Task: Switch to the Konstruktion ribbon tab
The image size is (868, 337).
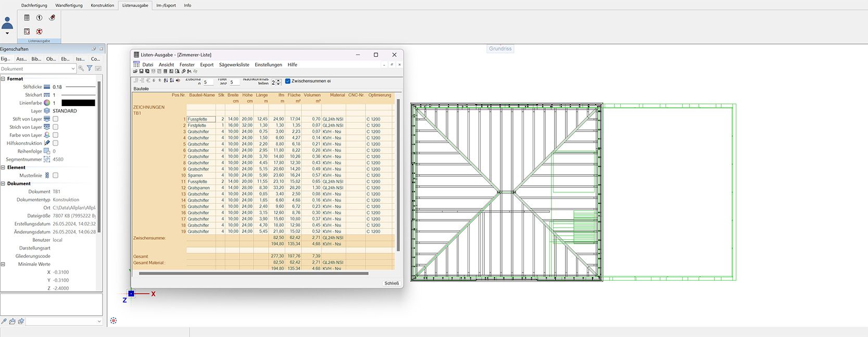Action: pyautogui.click(x=102, y=5)
